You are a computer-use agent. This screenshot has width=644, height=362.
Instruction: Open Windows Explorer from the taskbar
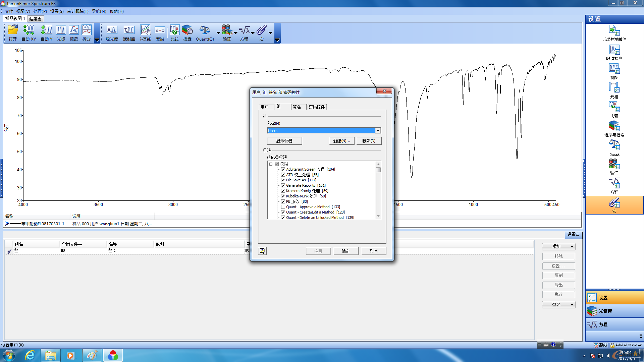tap(50, 355)
